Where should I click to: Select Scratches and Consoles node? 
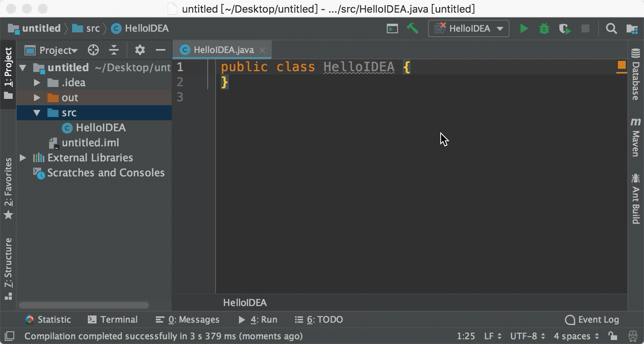[94, 173]
